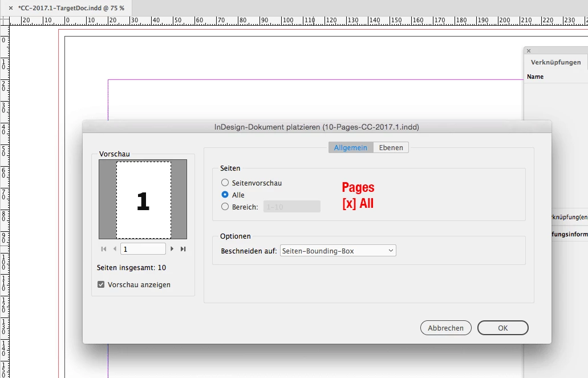Go to first page in preview navigation
Screen dimensions: 588x378
point(104,249)
